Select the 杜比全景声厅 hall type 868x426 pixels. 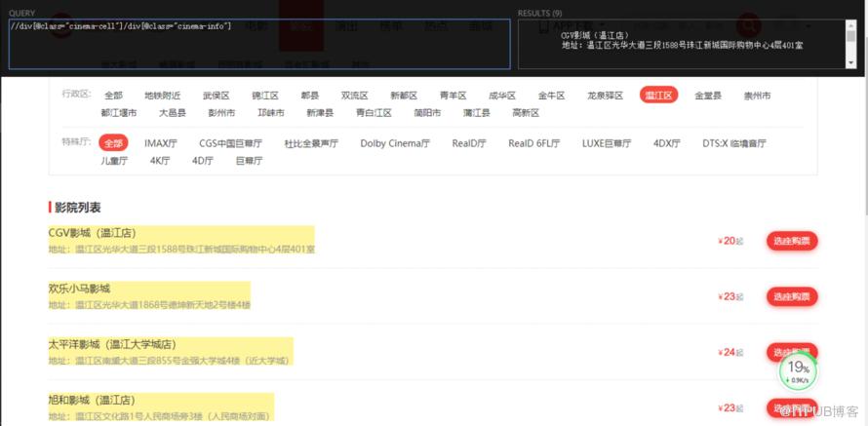(x=311, y=144)
